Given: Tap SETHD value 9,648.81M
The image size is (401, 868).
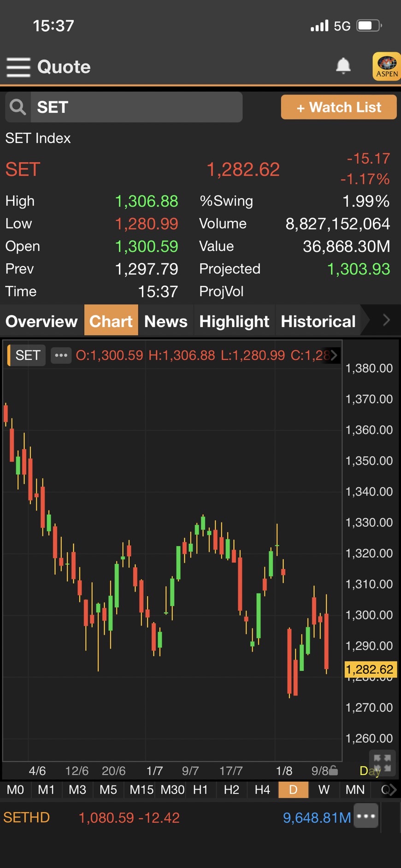Looking at the screenshot, I should click(x=317, y=818).
